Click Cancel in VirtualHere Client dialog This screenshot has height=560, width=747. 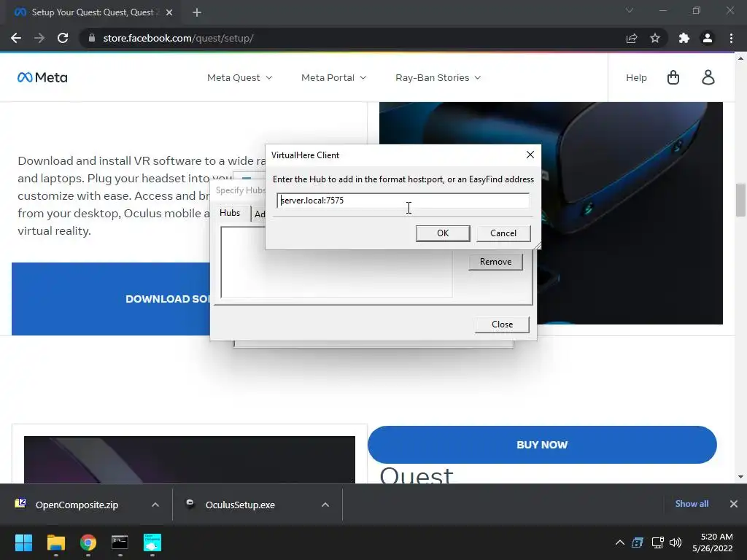pyautogui.click(x=503, y=233)
